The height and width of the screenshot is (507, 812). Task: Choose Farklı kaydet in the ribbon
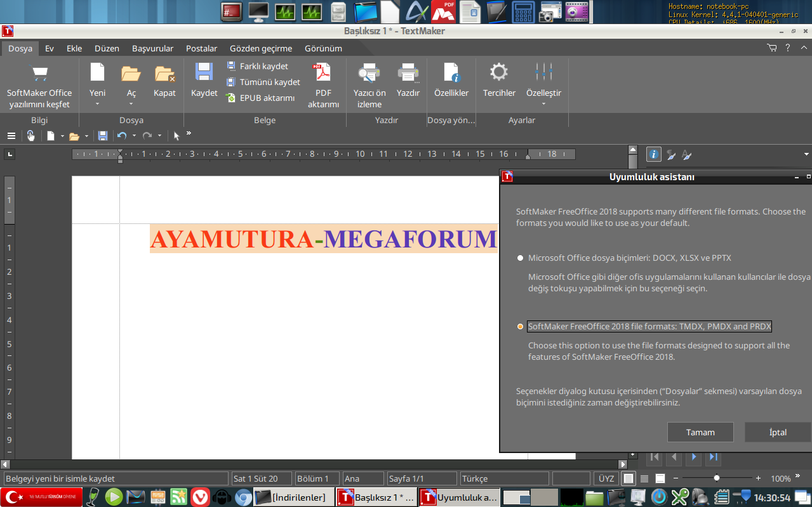point(257,66)
